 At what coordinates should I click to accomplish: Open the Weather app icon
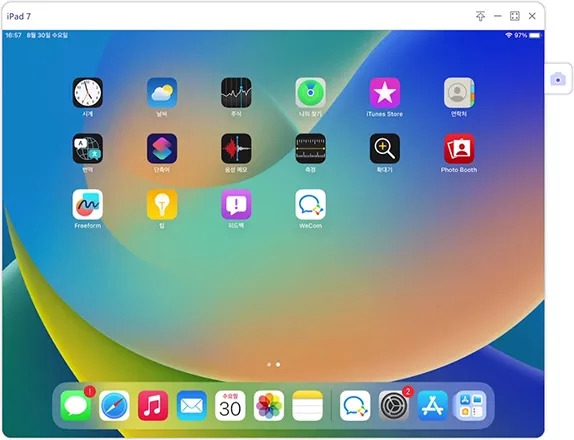coord(162,93)
